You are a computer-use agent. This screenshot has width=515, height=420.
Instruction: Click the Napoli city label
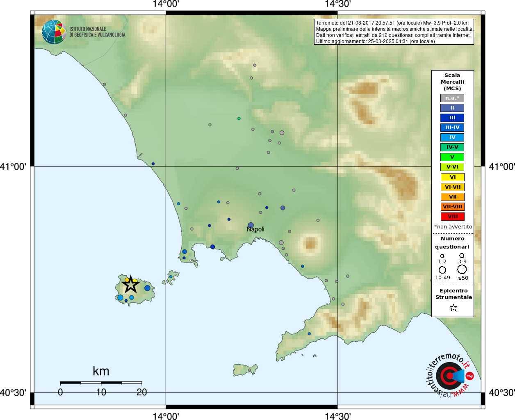(x=255, y=229)
